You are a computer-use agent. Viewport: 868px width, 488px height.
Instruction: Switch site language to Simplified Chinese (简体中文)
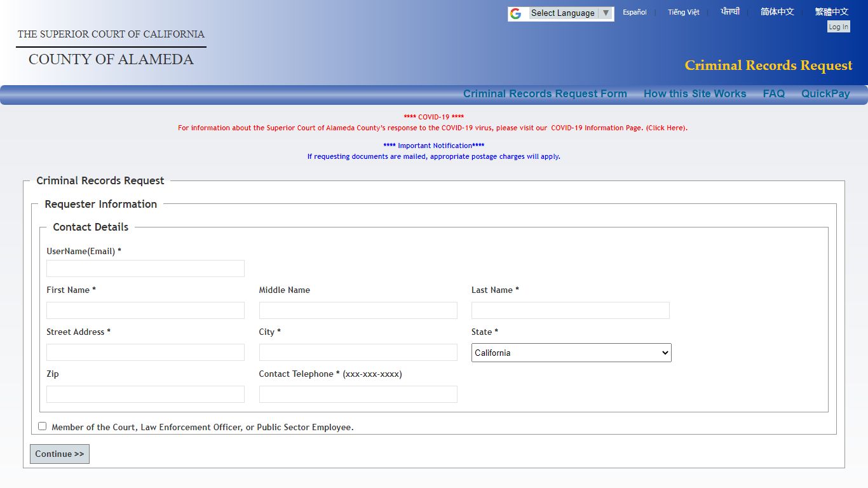[777, 11]
